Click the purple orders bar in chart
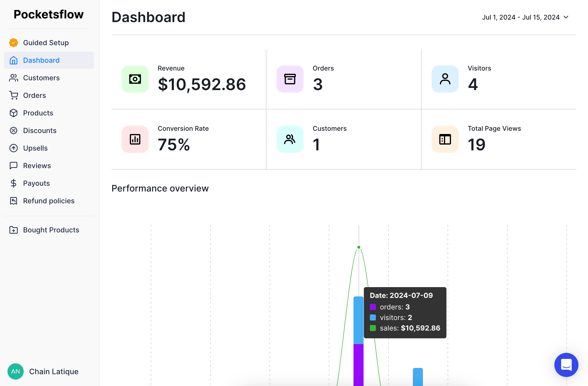Image resolution: width=588 pixels, height=386 pixels. coord(359,365)
